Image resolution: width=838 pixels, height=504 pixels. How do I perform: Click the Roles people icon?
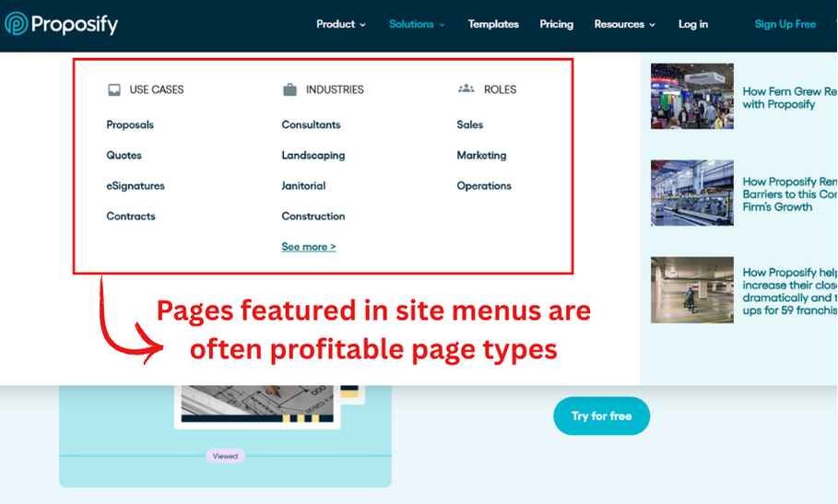point(466,88)
